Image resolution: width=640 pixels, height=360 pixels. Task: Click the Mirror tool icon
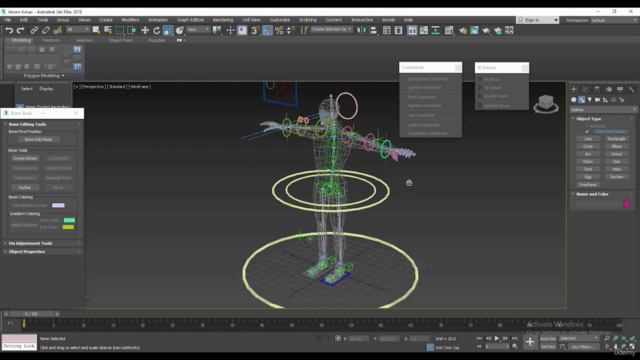point(361,30)
